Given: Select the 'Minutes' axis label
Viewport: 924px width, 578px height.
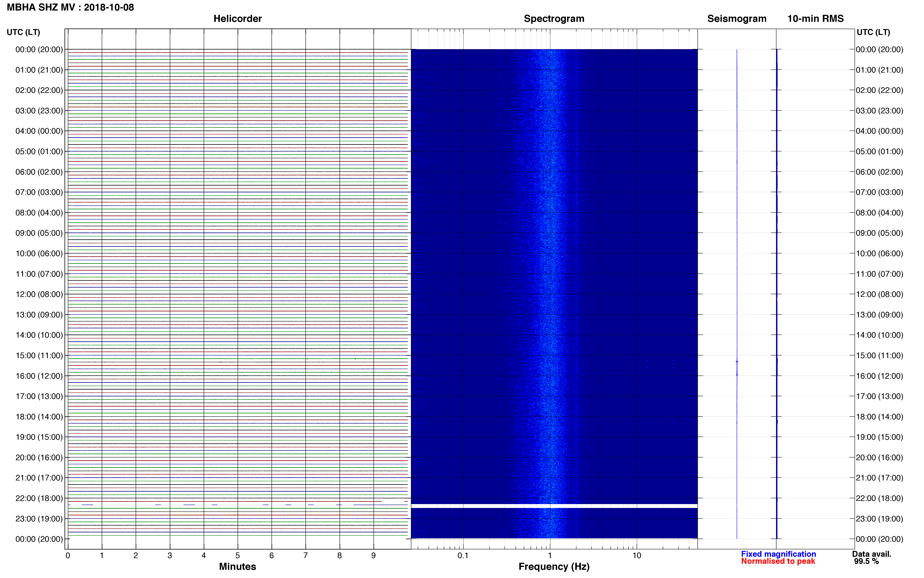Looking at the screenshot, I should pyautogui.click(x=238, y=566).
